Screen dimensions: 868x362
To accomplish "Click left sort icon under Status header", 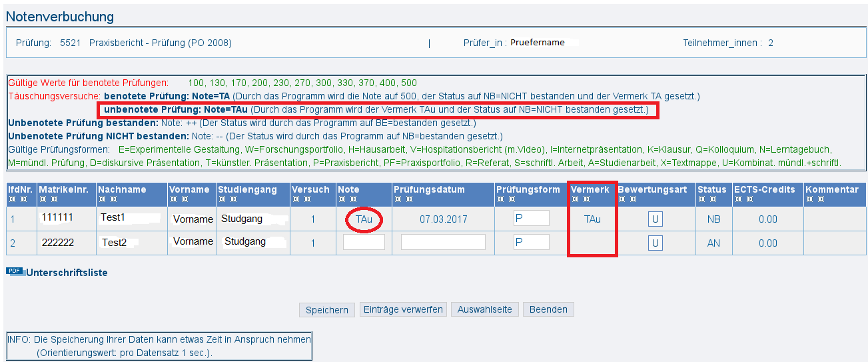I will pos(701,199).
